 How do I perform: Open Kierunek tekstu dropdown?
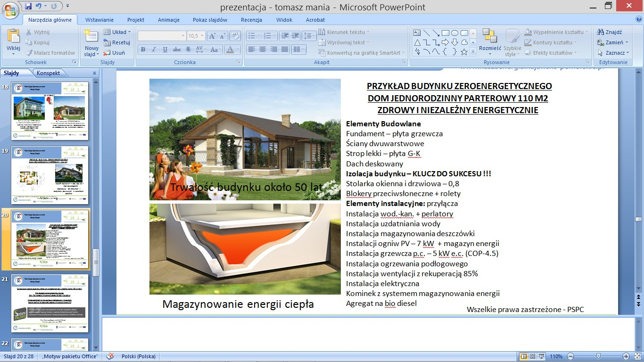(344, 32)
